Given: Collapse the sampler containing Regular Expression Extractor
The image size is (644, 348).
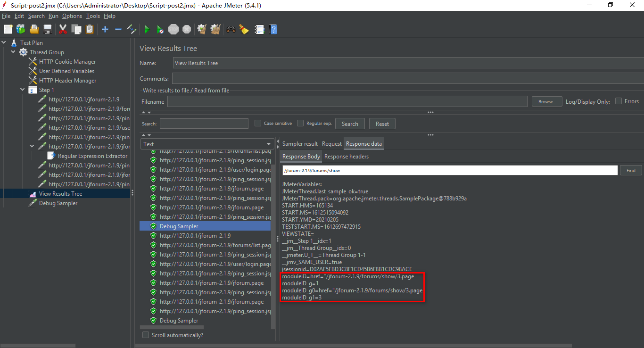Looking at the screenshot, I should click(32, 146).
